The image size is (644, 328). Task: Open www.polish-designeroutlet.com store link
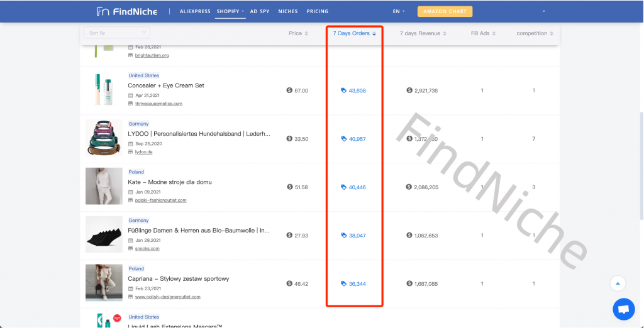click(167, 297)
